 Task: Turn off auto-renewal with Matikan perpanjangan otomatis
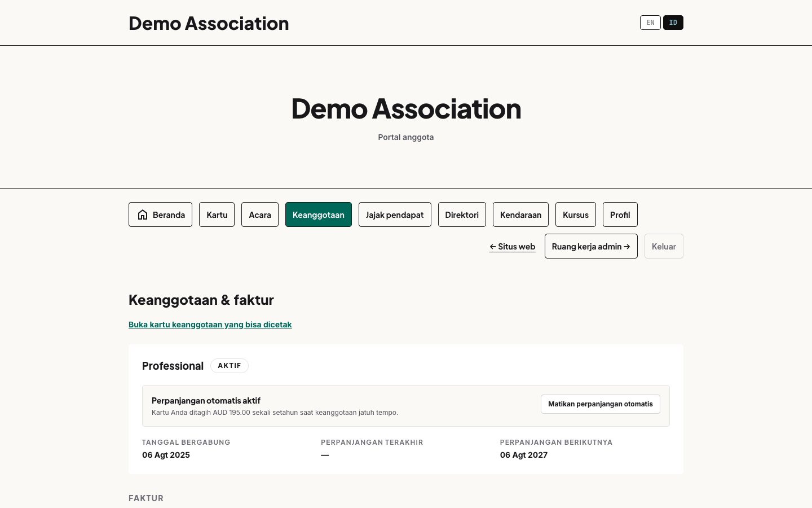click(601, 404)
